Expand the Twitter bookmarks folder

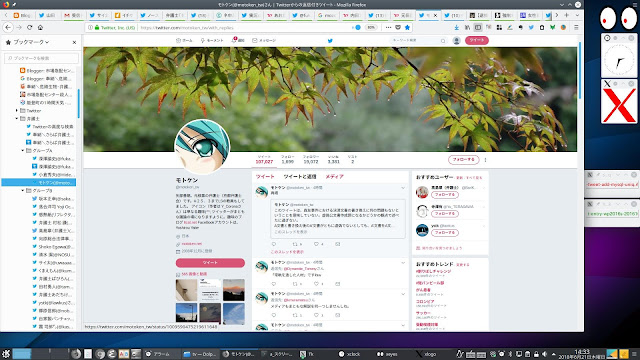tap(17, 111)
